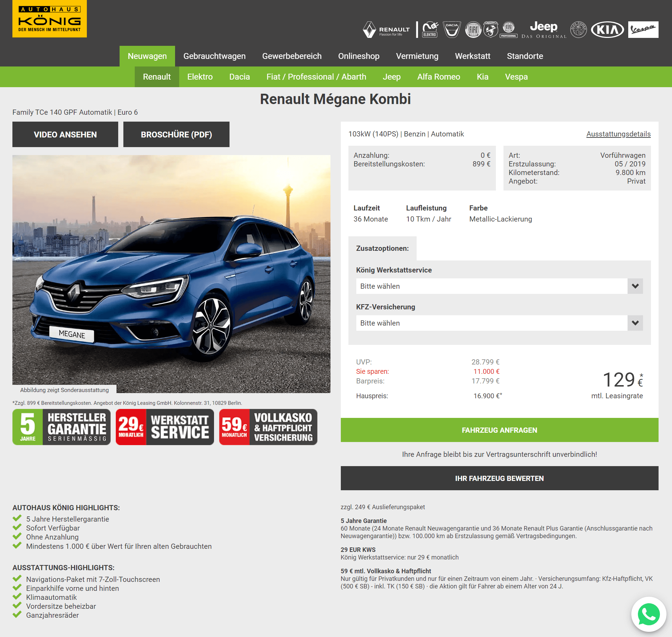The height and width of the screenshot is (637, 672).
Task: Click the 29€ Werkstatt Service badge
Action: pyautogui.click(x=165, y=427)
